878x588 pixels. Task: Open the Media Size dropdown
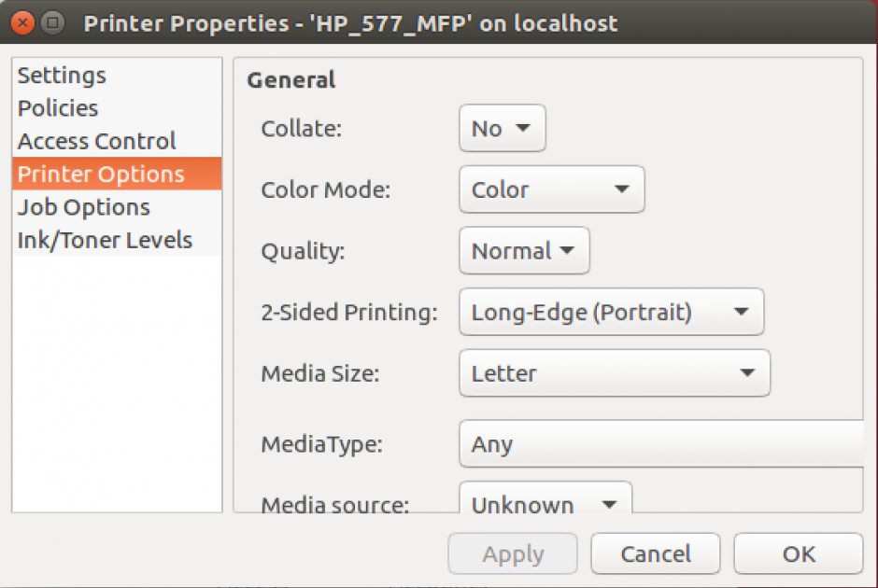tap(614, 373)
